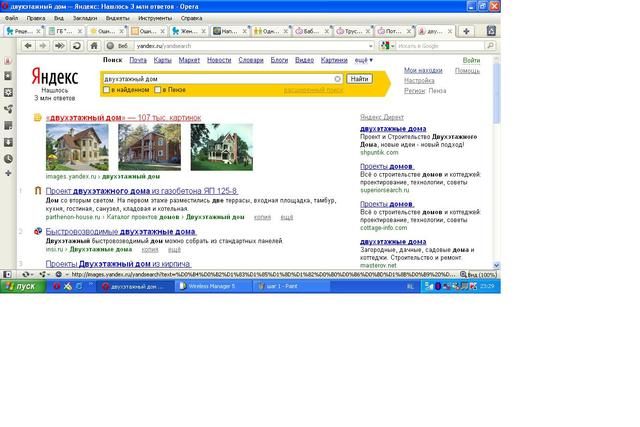Expand the address bar history dropdown
The height and width of the screenshot is (427, 640).
tap(371, 46)
